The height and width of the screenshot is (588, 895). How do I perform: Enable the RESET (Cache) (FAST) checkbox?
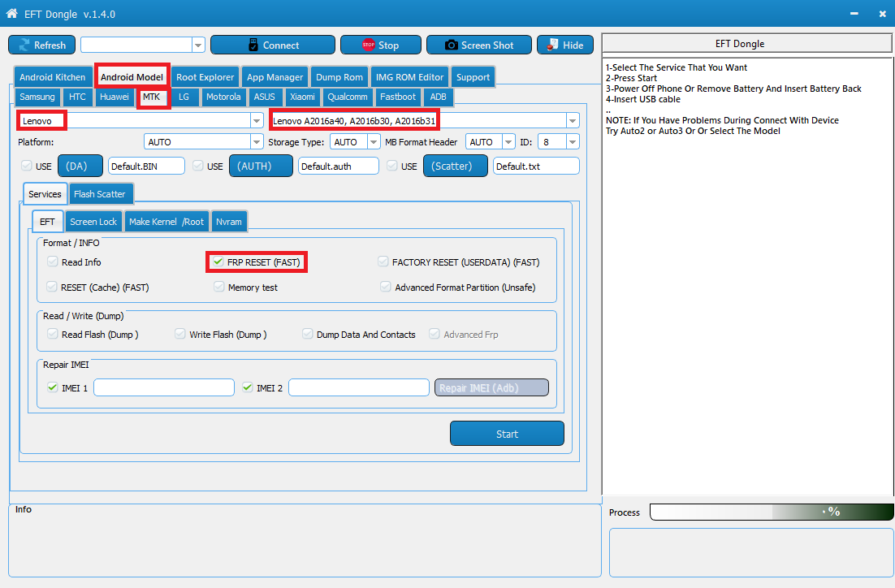(52, 287)
